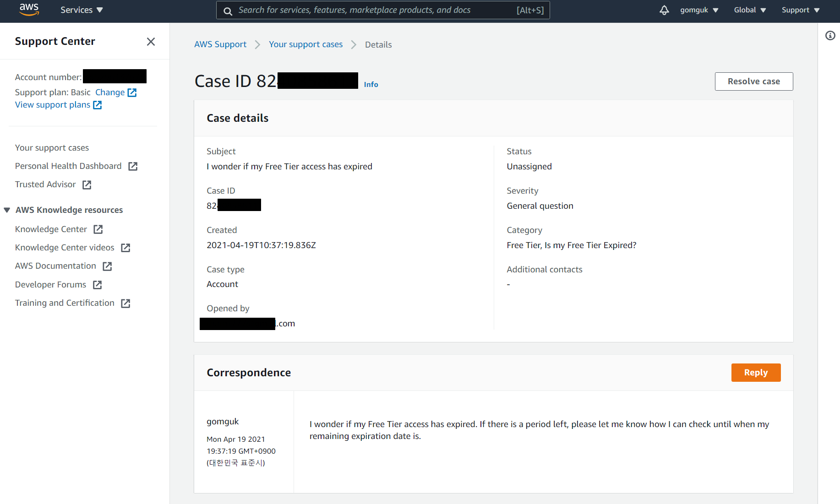This screenshot has height=504, width=840.
Task: Click external link icon beside Change
Action: [132, 92]
